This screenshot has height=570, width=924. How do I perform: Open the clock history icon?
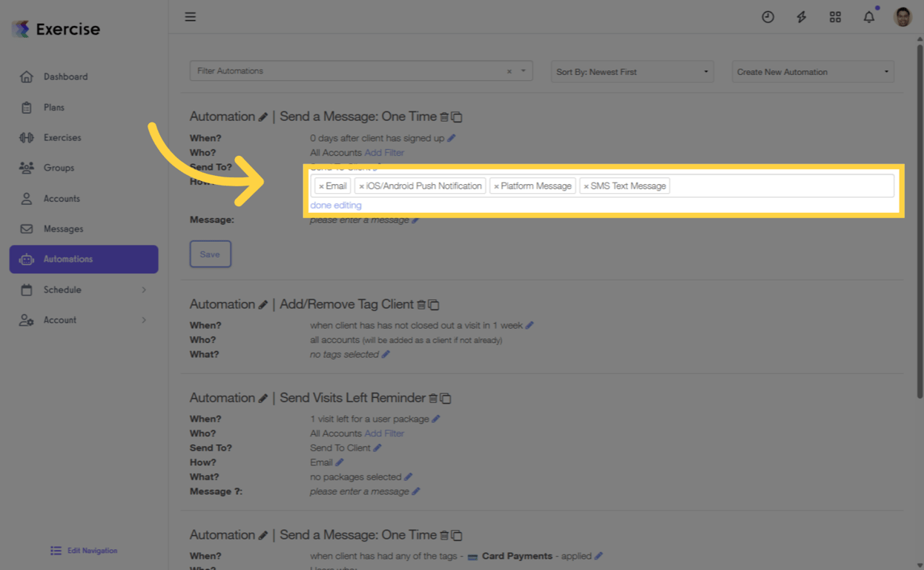[768, 16]
